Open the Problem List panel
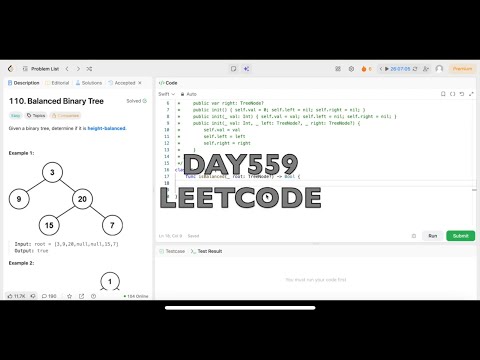The image size is (480, 360). (x=41, y=69)
